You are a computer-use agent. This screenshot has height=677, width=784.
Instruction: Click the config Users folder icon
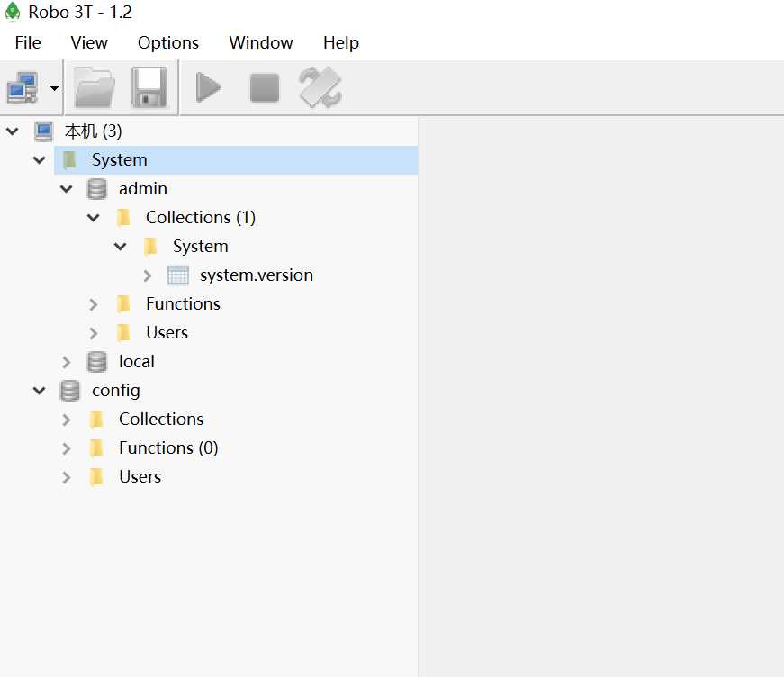(96, 477)
